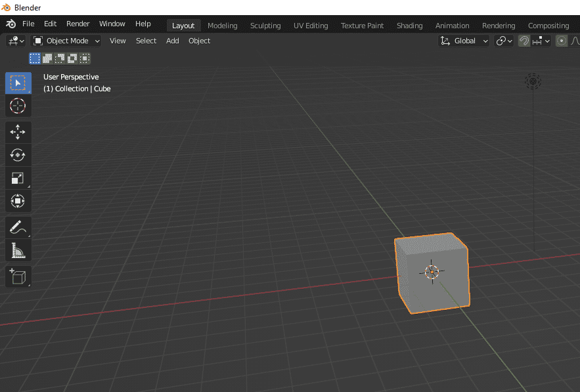Open the editor type dropdown

pyautogui.click(x=15, y=41)
